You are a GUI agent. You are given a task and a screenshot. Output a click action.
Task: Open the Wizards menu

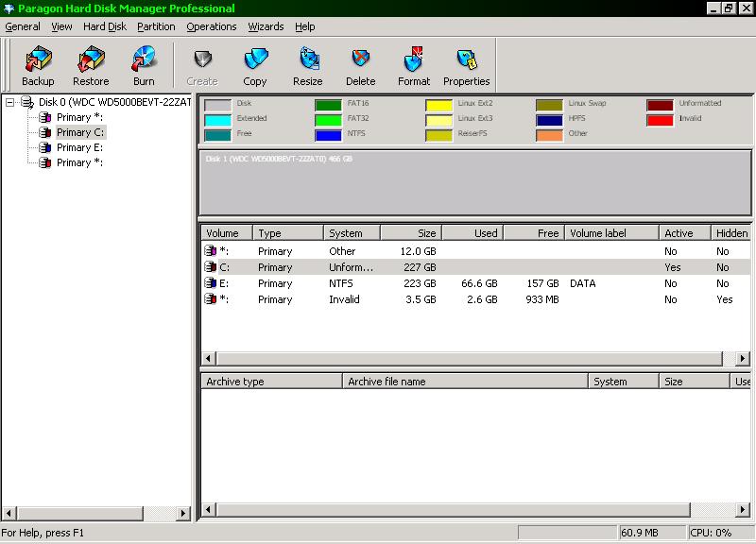(x=266, y=26)
